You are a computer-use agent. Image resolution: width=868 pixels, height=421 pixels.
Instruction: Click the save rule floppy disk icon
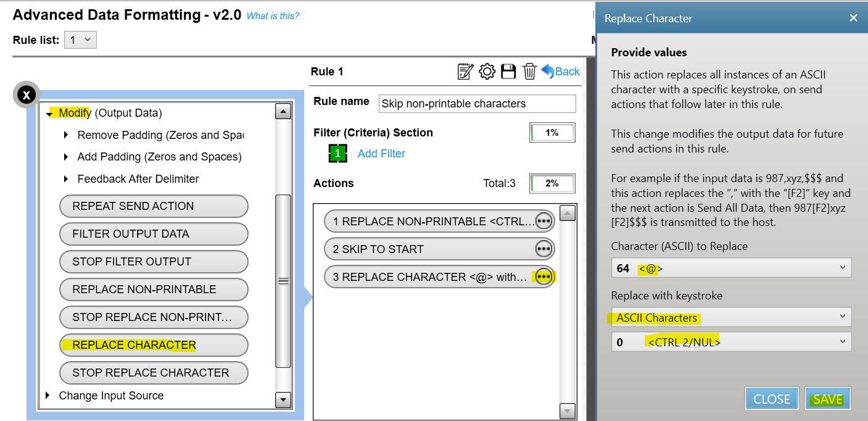pos(508,72)
